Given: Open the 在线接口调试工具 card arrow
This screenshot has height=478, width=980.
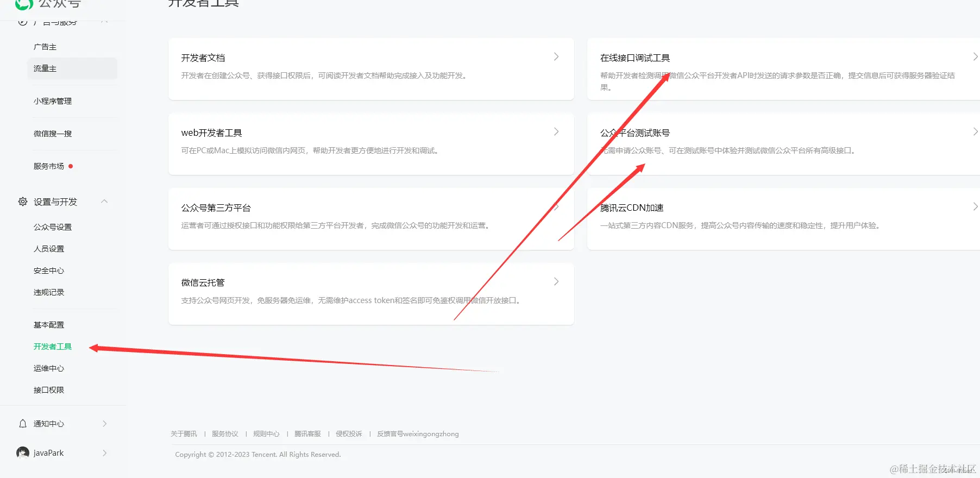Looking at the screenshot, I should point(975,56).
